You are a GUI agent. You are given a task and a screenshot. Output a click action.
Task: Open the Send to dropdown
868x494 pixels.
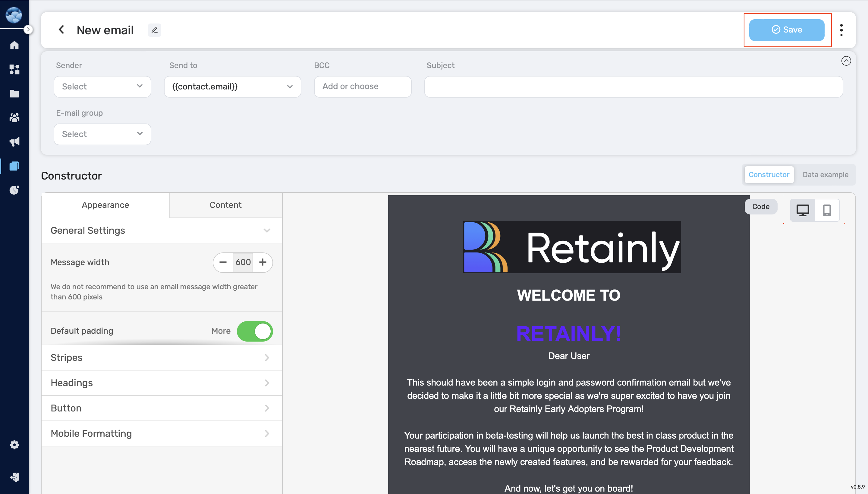(x=233, y=86)
